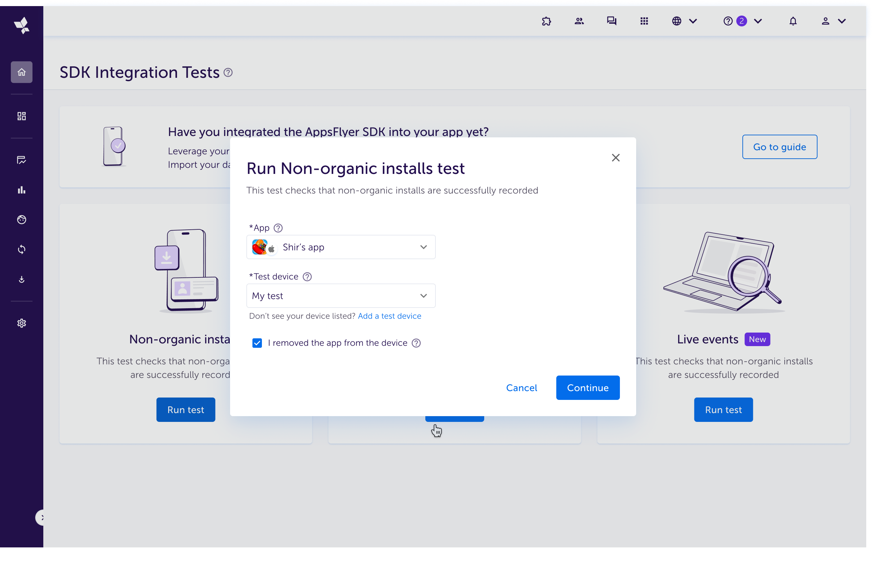Cancel the non-organic installs test dialog
This screenshot has width=873, height=588.
521,388
